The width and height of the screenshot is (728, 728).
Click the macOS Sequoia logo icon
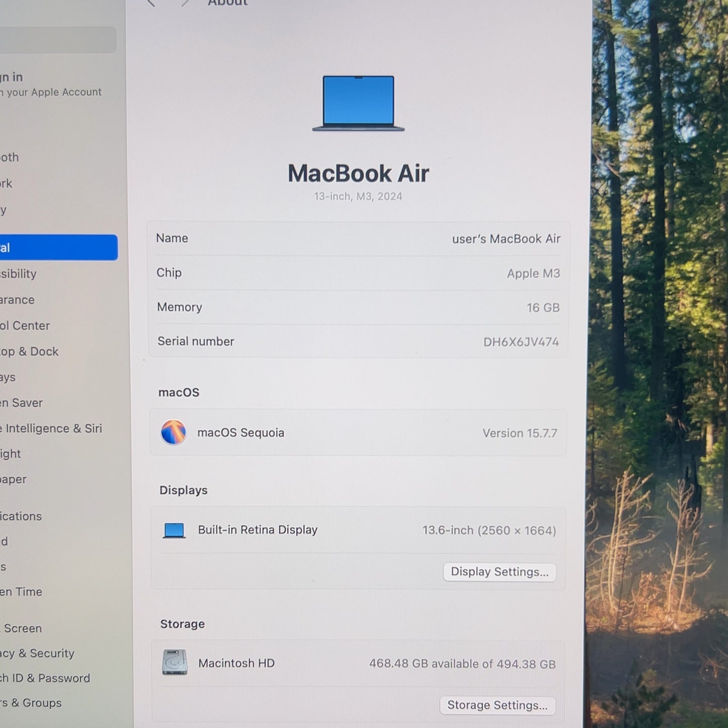coord(173,432)
